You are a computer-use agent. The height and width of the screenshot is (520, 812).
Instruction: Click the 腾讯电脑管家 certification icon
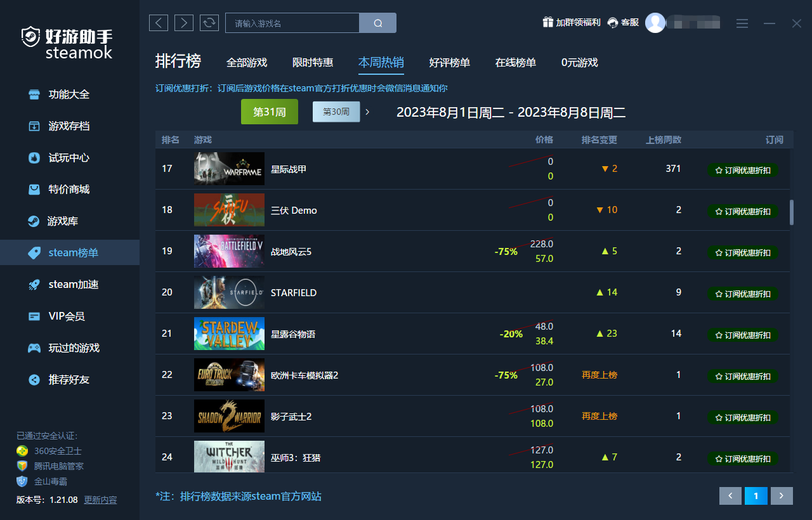pyautogui.click(x=22, y=466)
